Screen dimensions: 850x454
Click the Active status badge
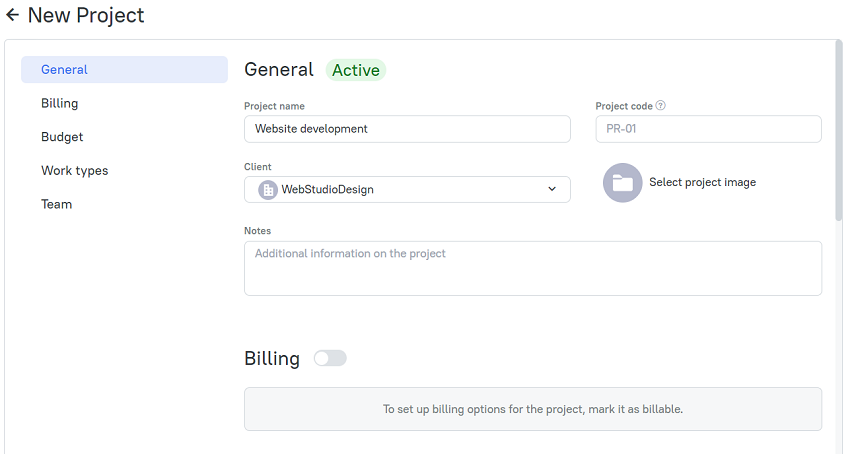pos(356,70)
